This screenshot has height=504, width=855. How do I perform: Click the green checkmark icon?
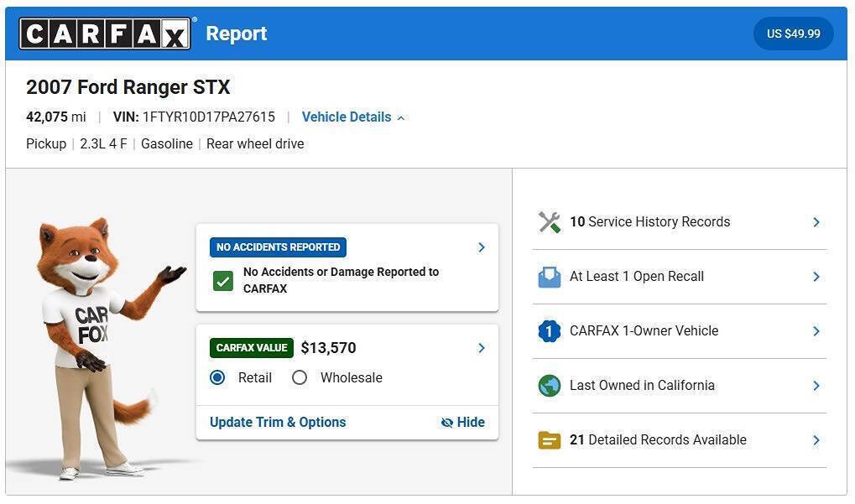[223, 281]
